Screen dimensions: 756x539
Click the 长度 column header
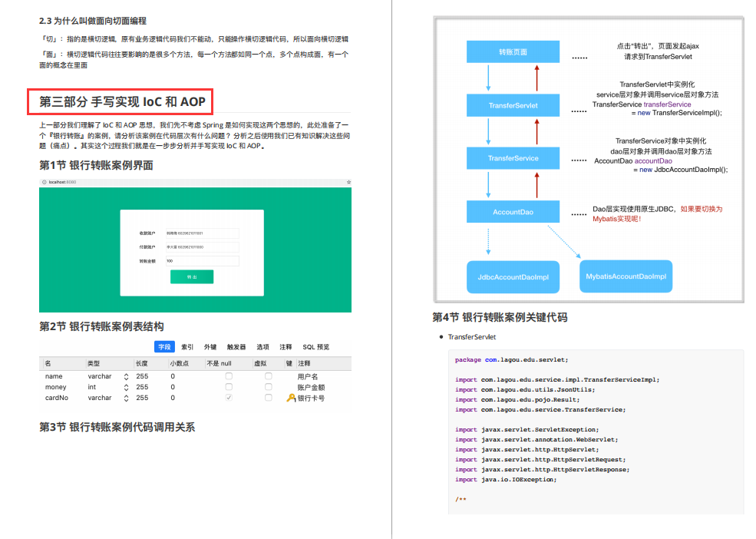(x=141, y=363)
